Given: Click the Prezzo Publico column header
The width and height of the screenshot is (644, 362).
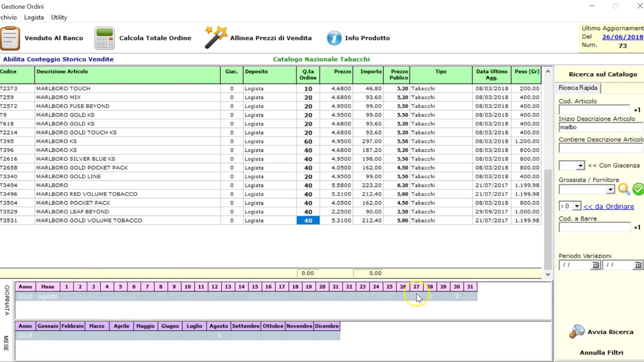Looking at the screenshot, I should point(397,75).
